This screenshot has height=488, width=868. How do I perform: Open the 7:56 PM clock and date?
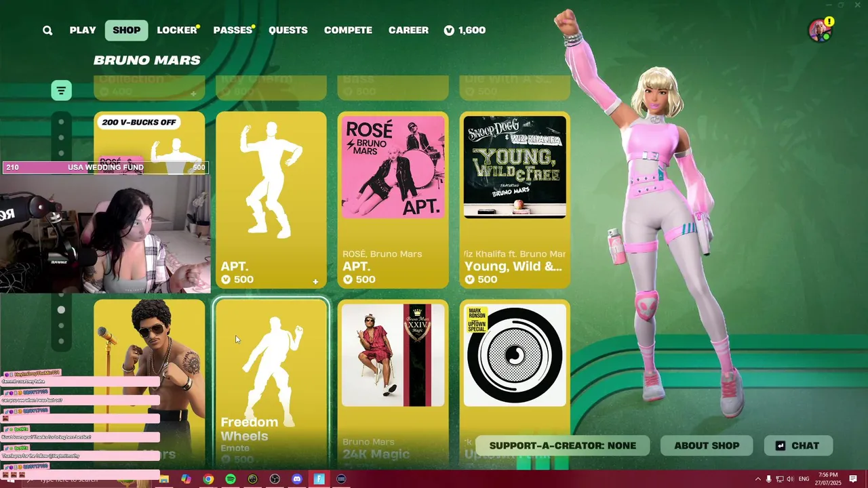[828, 479]
